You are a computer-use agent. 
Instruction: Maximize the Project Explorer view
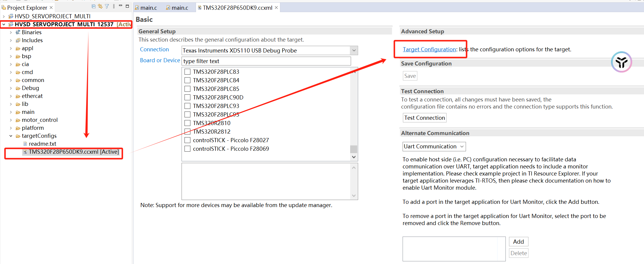(127, 6)
